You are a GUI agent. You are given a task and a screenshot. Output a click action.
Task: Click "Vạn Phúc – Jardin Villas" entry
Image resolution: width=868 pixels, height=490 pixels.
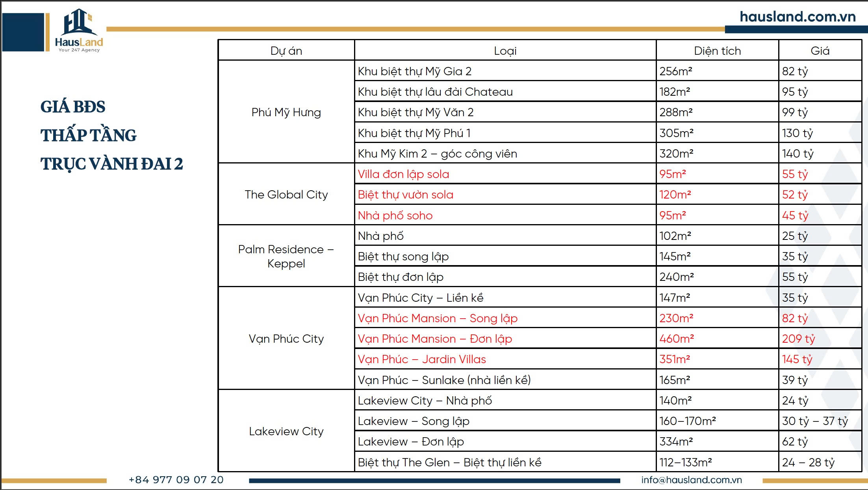[x=422, y=359]
